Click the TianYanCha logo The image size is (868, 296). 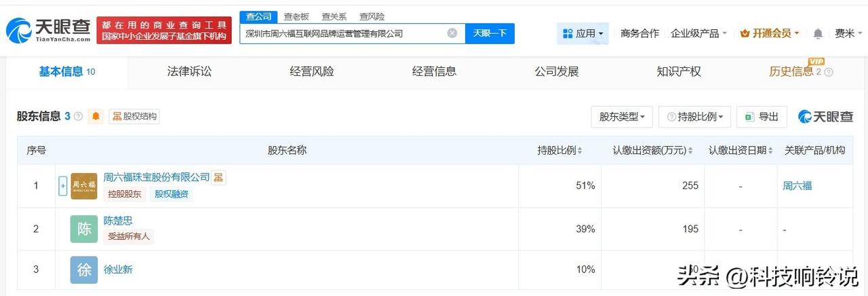[x=48, y=30]
